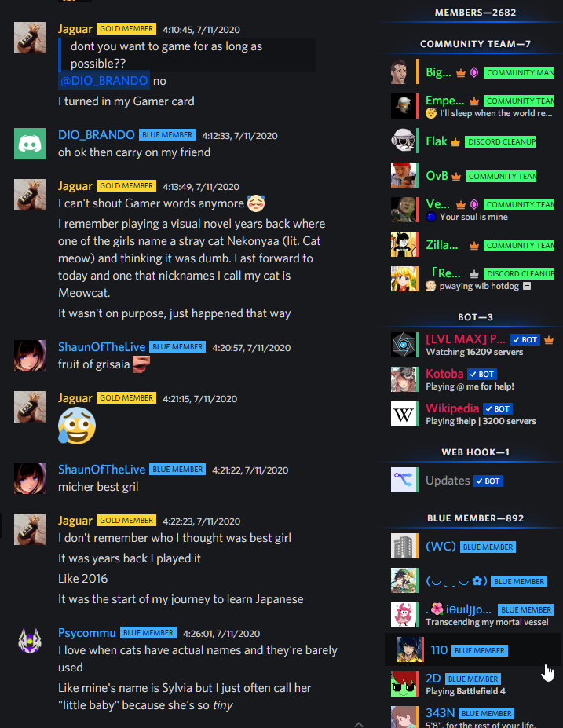Select OvB in the Community Team list
Image resolution: width=563 pixels, height=728 pixels.
tap(472, 176)
